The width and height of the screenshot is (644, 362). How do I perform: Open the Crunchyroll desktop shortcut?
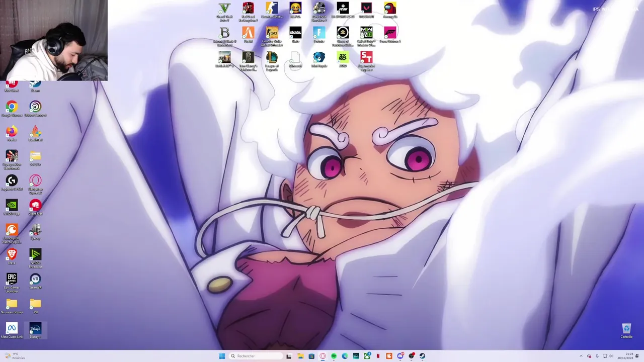(x=12, y=234)
